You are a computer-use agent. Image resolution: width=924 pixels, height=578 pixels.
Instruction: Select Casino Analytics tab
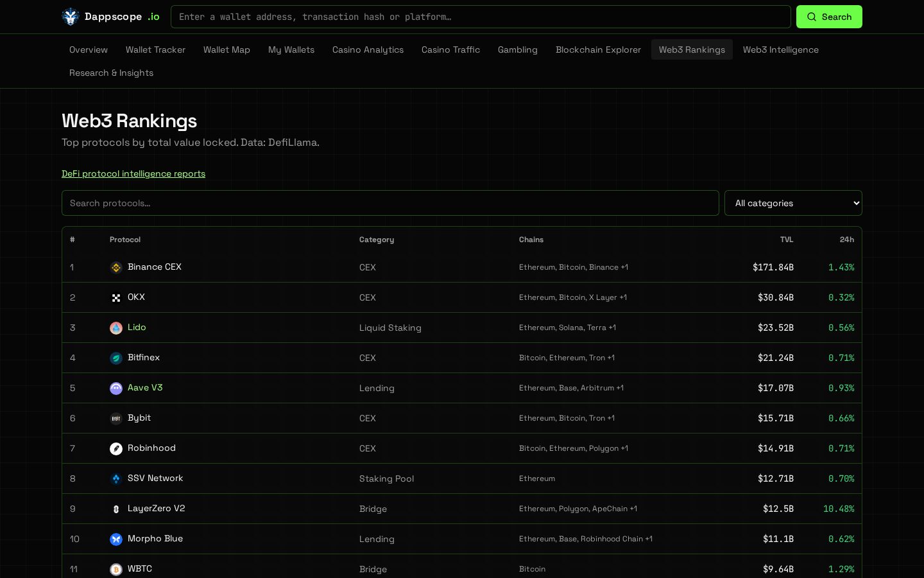click(x=368, y=49)
